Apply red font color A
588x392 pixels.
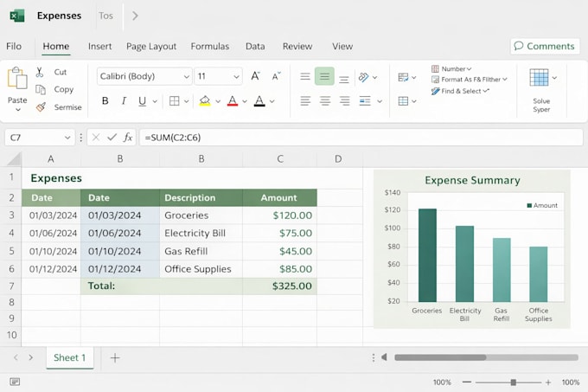[233, 101]
